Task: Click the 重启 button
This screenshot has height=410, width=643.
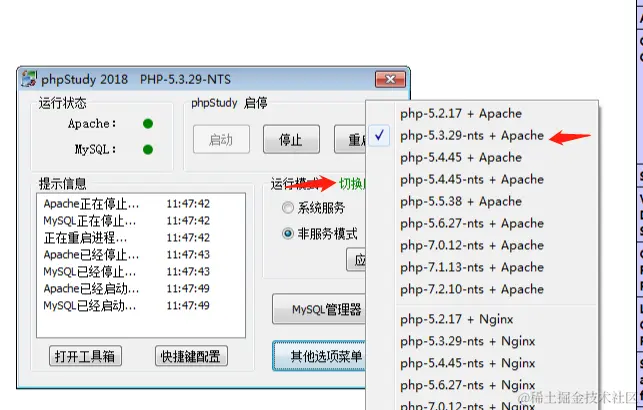Action: (350, 140)
